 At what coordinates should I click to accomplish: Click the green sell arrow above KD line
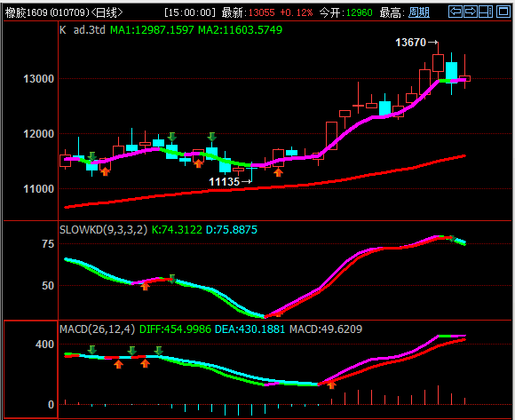pos(171,279)
